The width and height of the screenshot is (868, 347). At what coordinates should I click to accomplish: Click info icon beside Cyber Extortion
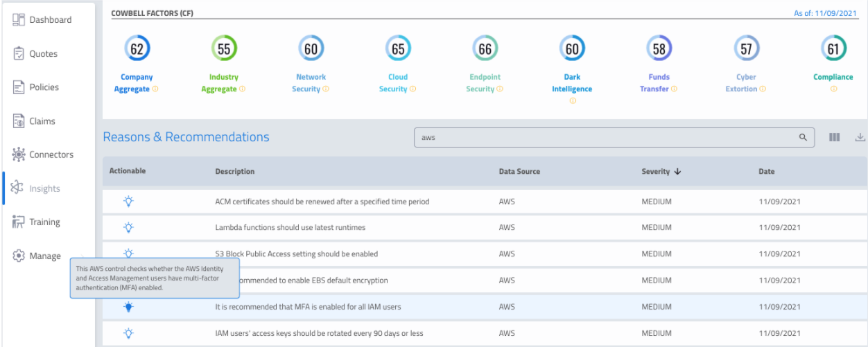[x=763, y=89]
